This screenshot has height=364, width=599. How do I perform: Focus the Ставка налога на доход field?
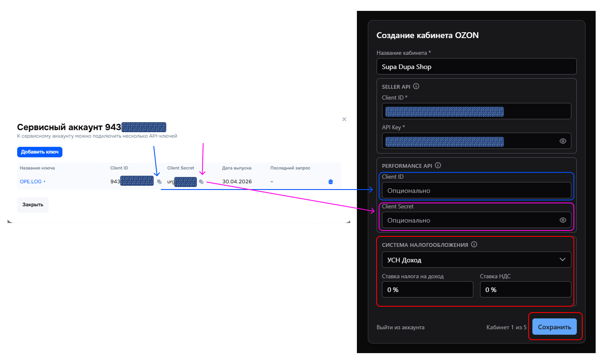(x=428, y=290)
